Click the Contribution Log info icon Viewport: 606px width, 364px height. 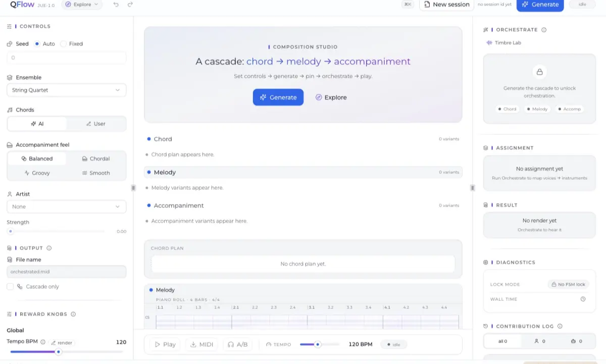(560, 327)
